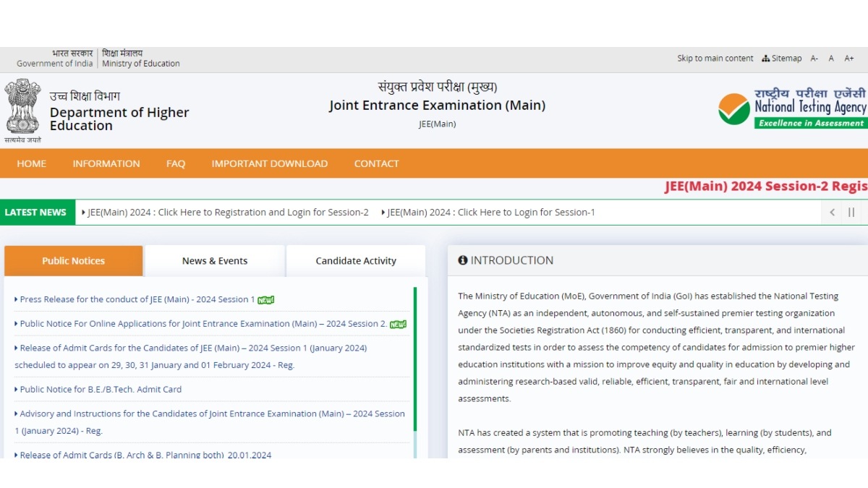
Task: Open the IMPORTANT DOWNLOAD menu
Action: click(269, 163)
